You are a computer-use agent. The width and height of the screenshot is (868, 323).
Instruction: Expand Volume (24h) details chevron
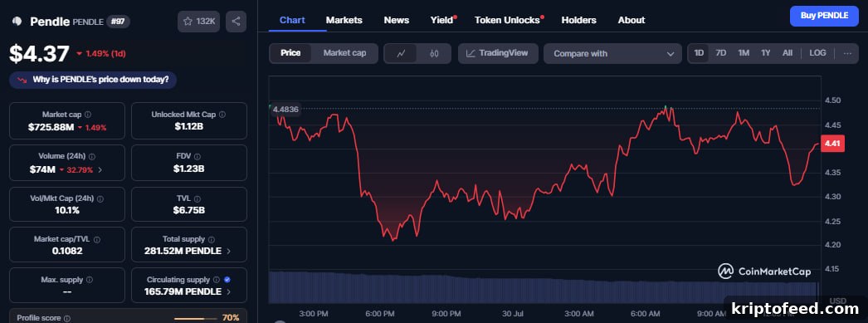point(100,170)
